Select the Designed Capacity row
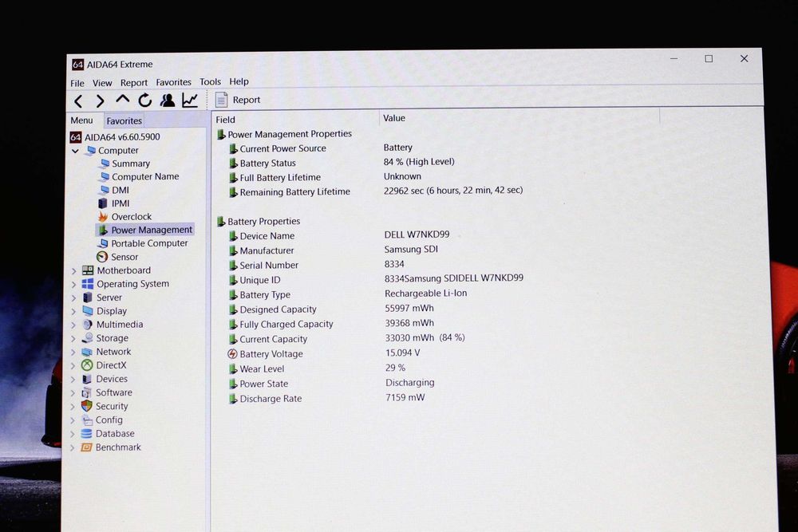This screenshot has width=798, height=532. 331,309
